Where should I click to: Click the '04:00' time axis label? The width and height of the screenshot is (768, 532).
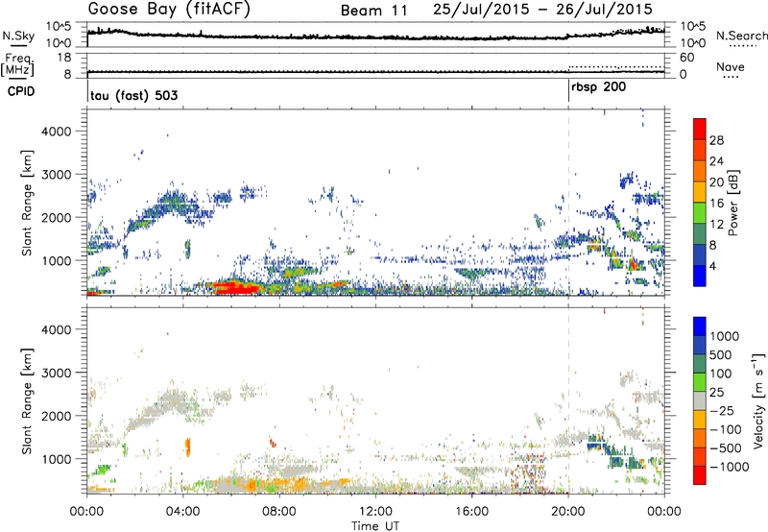[x=182, y=512]
